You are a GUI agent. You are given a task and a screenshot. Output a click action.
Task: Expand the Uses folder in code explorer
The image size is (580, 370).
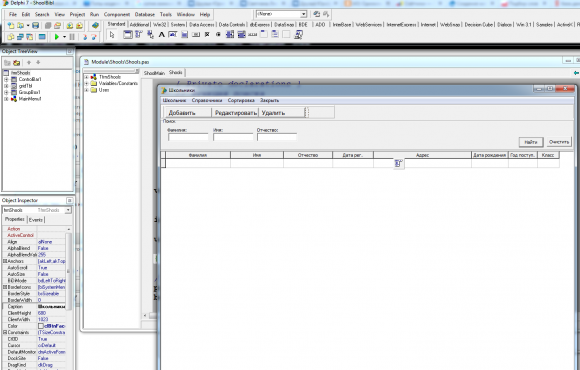tap(87, 90)
